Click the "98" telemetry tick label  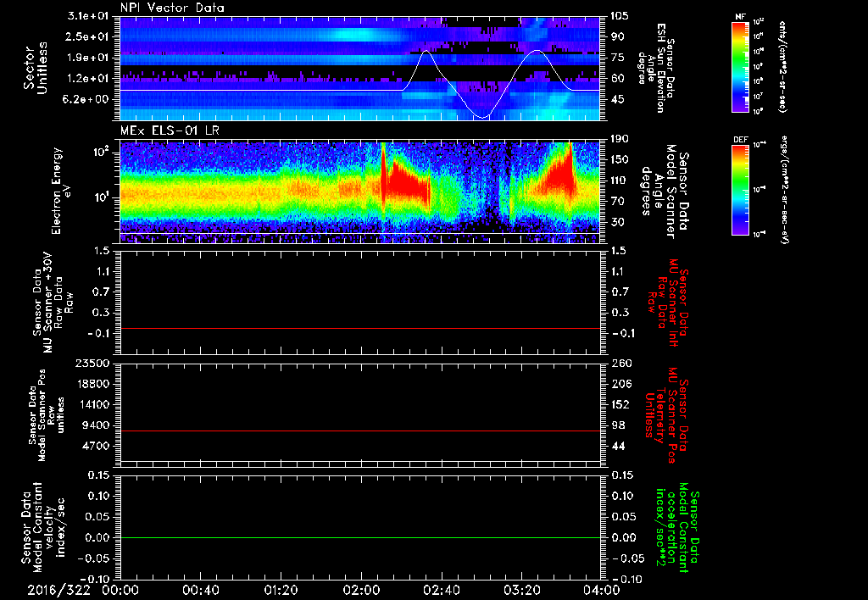coord(617,425)
